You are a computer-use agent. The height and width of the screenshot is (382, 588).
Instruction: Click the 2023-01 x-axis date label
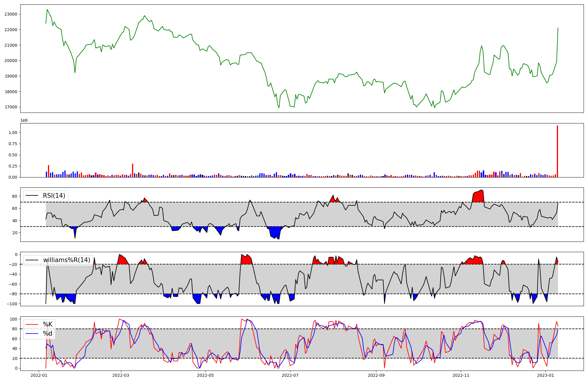click(x=545, y=375)
